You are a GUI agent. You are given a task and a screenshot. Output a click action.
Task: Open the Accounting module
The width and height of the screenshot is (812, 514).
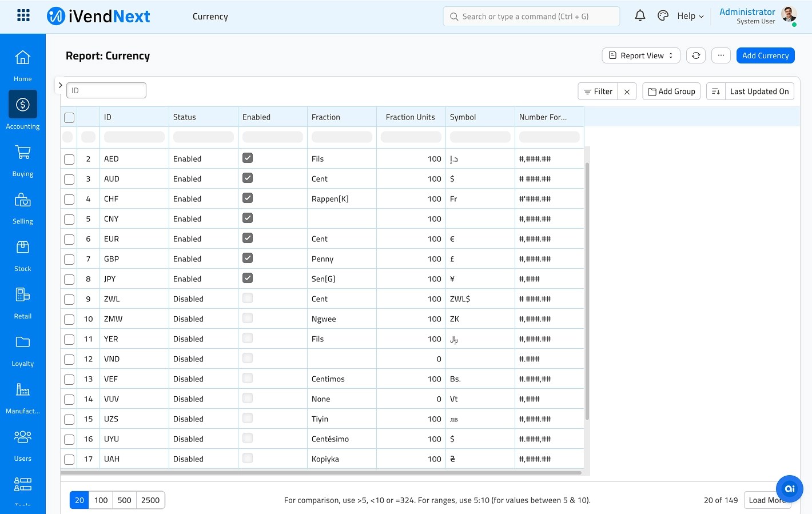pos(23,110)
